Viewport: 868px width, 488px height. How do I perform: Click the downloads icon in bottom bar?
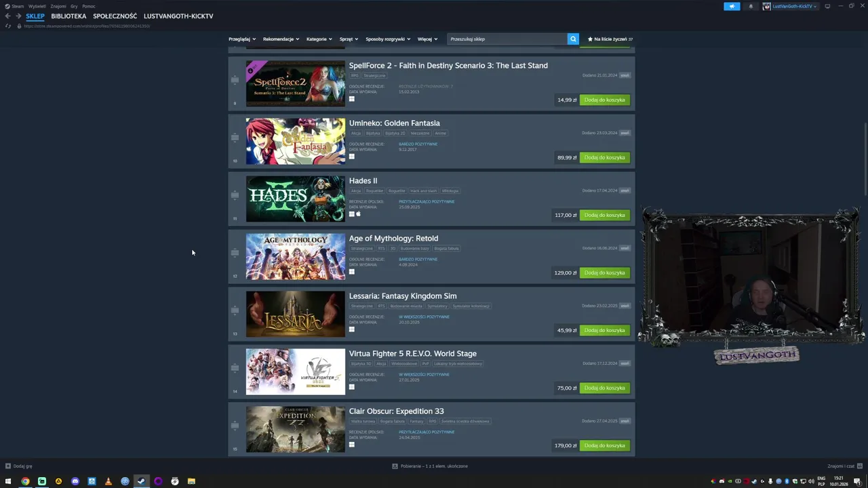[x=395, y=466]
